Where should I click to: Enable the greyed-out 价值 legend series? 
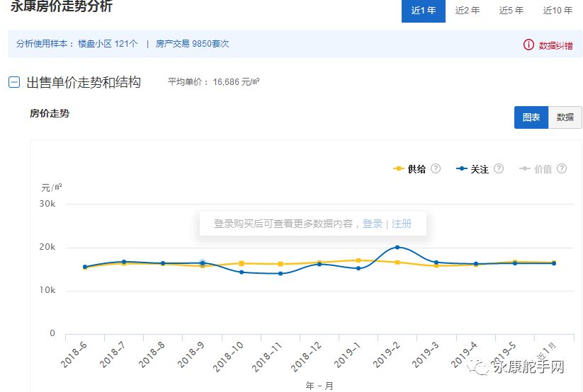tap(536, 169)
